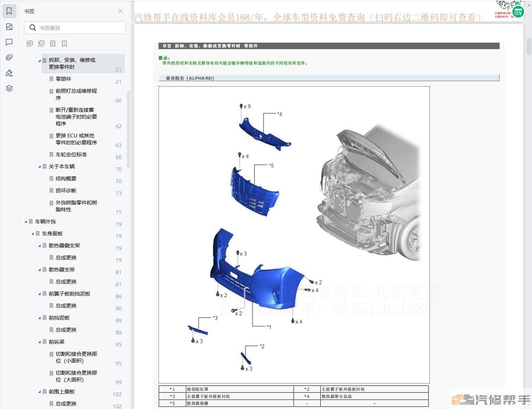Open the 车轮定位标准 bookmark
The image size is (532, 409).
pos(71,155)
